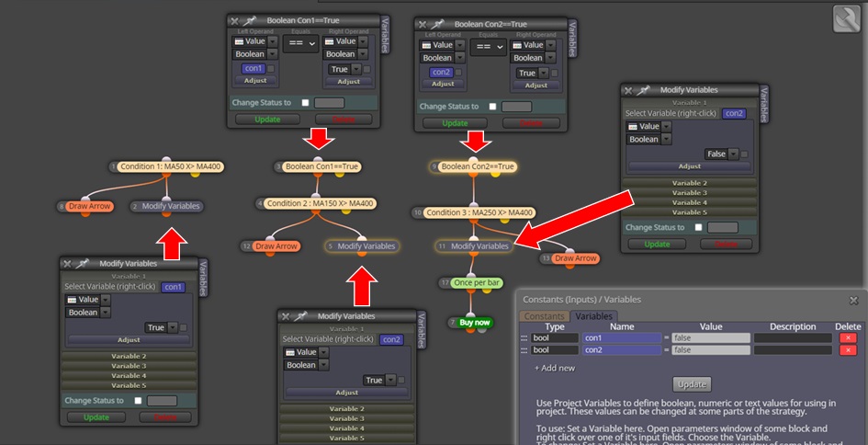Delete the con2 variable row
868x445 pixels.
pyautogui.click(x=848, y=350)
